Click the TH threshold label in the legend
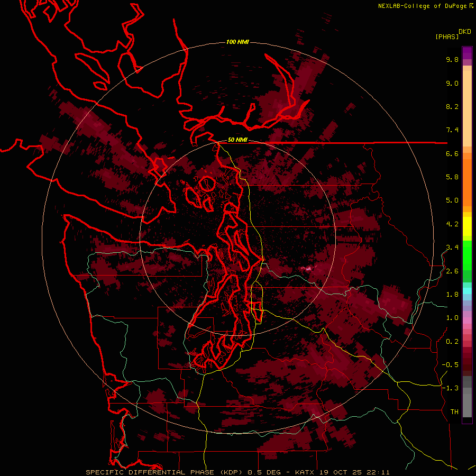The height and width of the screenshot is (476, 476). coord(454,412)
